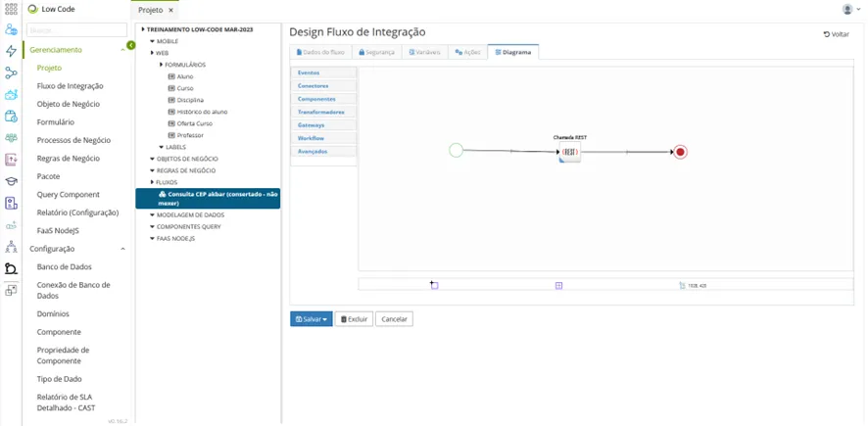The image size is (868, 426).
Task: Collapse the Gerenciamento menu section
Action: click(122, 50)
